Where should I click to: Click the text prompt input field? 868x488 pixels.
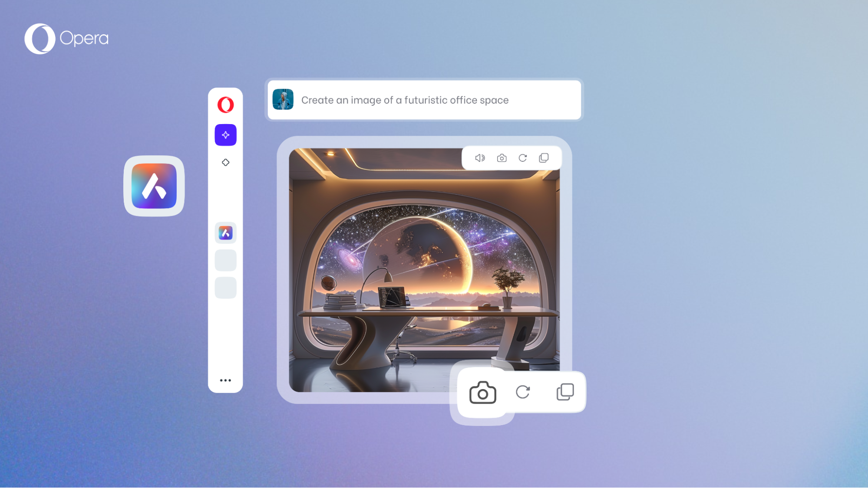tap(425, 99)
